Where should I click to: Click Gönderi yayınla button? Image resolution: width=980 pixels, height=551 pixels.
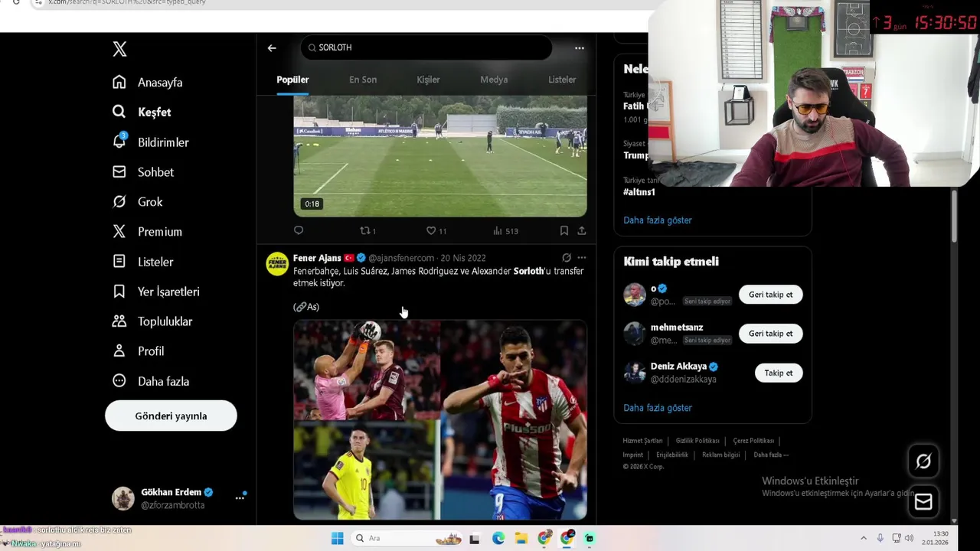tap(171, 416)
